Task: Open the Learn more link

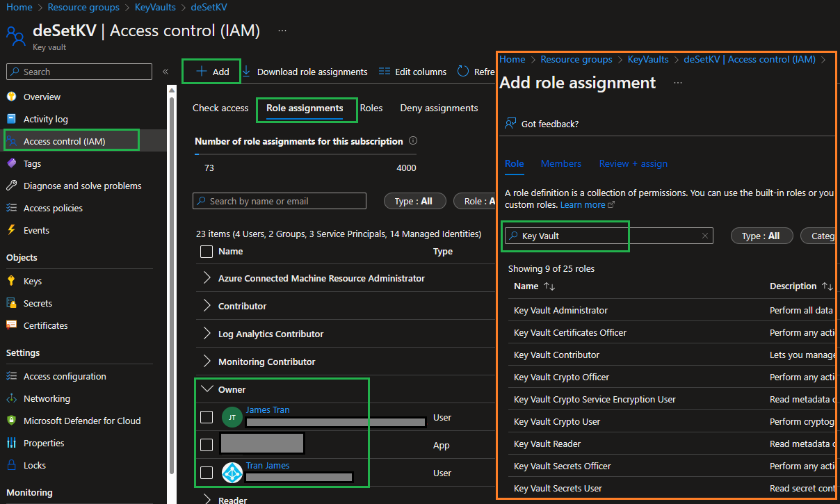Action: pyautogui.click(x=588, y=205)
